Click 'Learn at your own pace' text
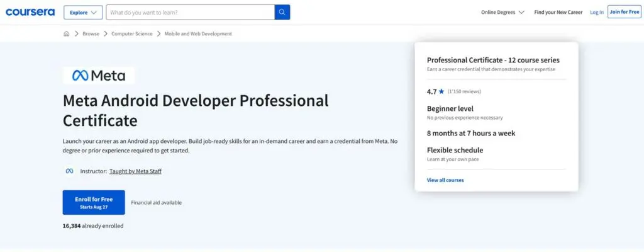Viewport: 644px width, 252px height. (x=453, y=159)
